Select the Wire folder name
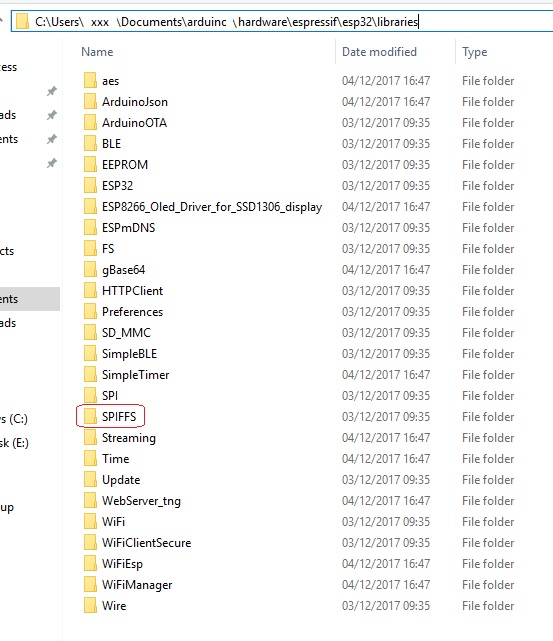Image resolution: width=553 pixels, height=641 pixels. (x=114, y=605)
